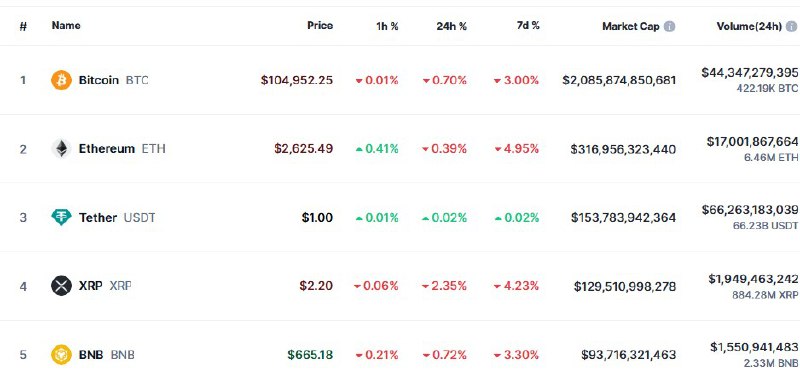Image resolution: width=800 pixels, height=388 pixels.
Task: Click Bitcoin's market cap value $2,085,874,850,681
Action: tap(619, 80)
